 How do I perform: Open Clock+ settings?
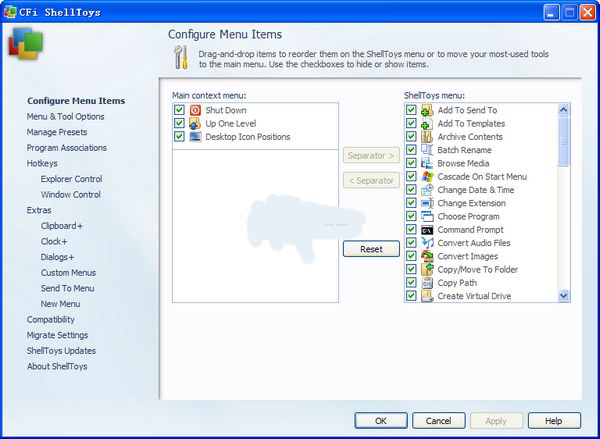click(54, 242)
